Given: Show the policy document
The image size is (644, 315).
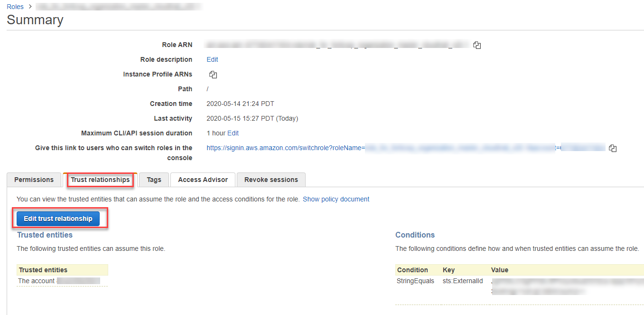Looking at the screenshot, I should coord(336,199).
